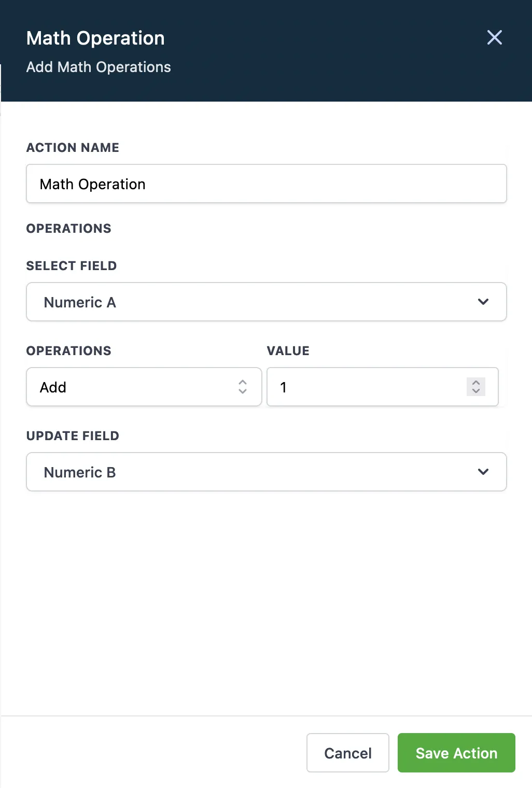Close the Math Operation dialog with X

point(494,37)
